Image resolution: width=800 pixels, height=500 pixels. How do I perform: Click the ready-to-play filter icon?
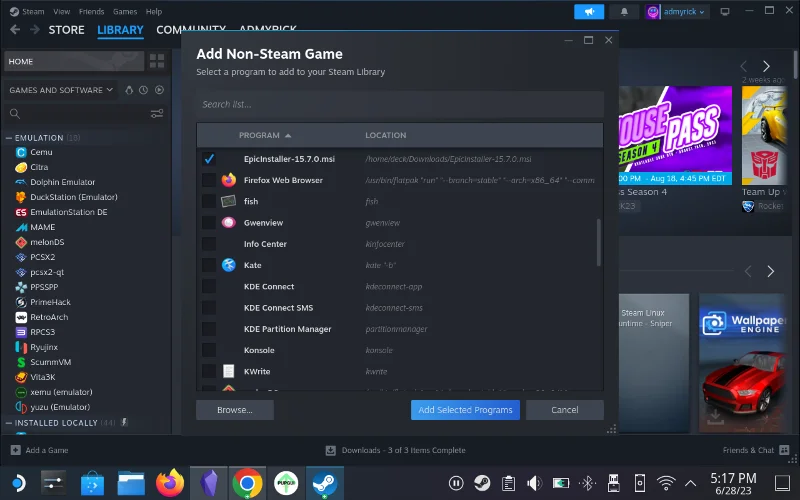click(x=159, y=90)
